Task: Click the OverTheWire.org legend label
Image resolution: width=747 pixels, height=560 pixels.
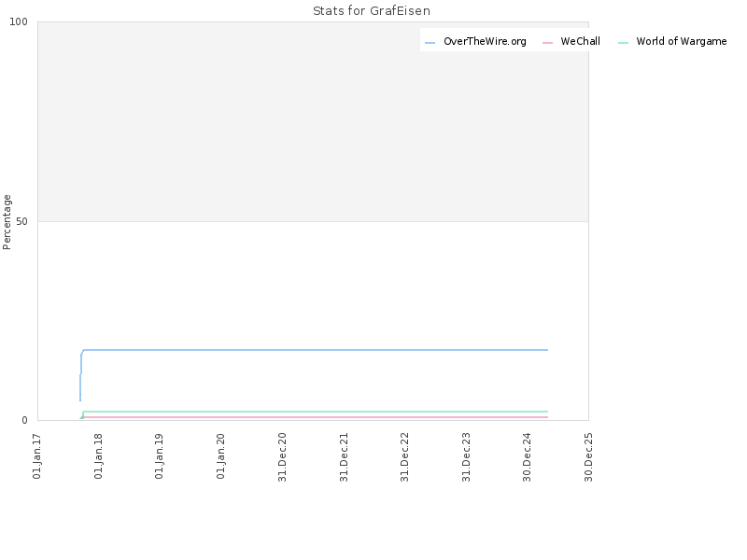Action: tap(485, 41)
